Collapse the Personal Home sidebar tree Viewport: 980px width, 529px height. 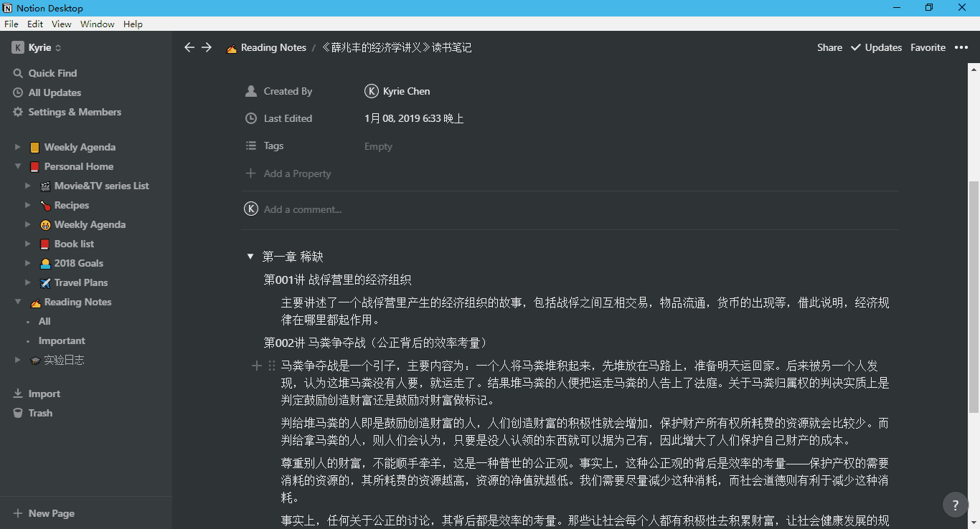(18, 166)
